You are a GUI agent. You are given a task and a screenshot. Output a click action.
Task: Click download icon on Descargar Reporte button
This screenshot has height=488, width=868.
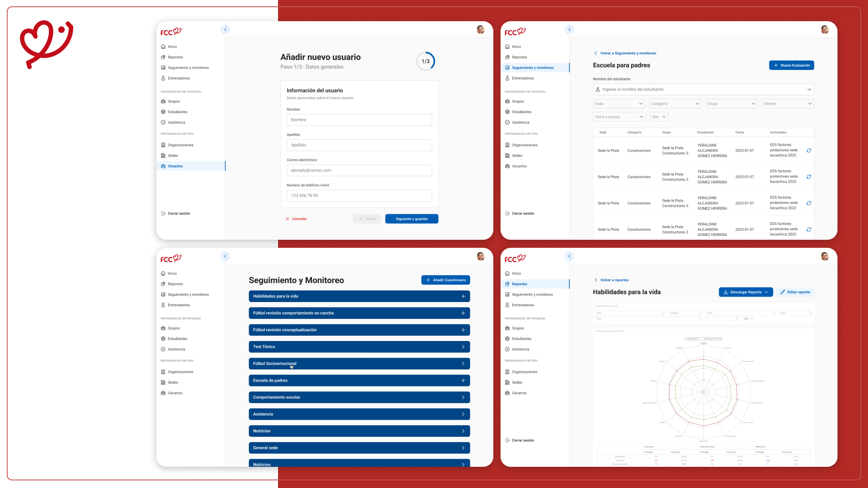[x=726, y=292]
